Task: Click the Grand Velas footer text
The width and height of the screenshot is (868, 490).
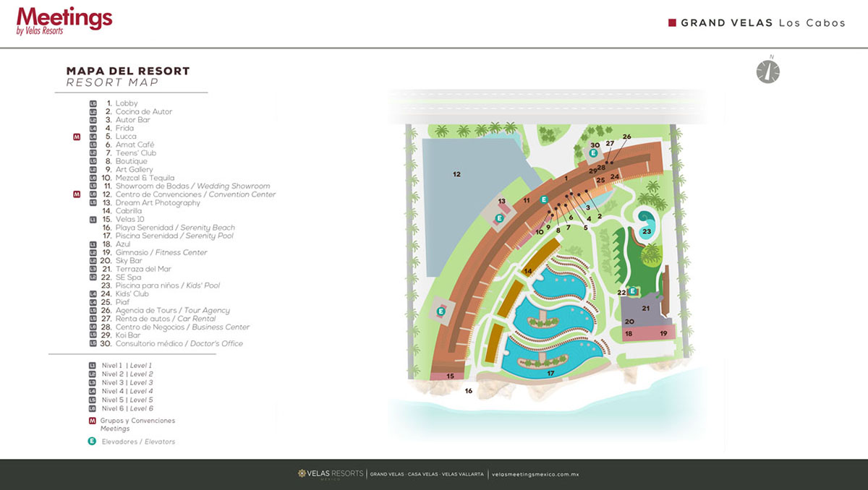Action: [x=388, y=475]
